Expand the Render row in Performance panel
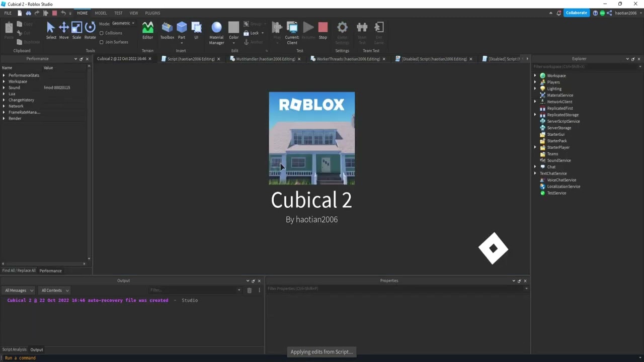The height and width of the screenshot is (362, 644). (x=4, y=119)
